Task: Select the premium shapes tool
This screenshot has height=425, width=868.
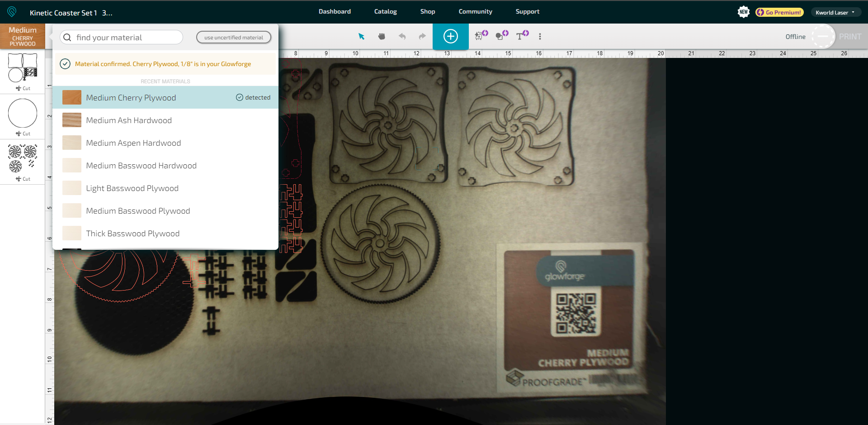Action: click(500, 36)
